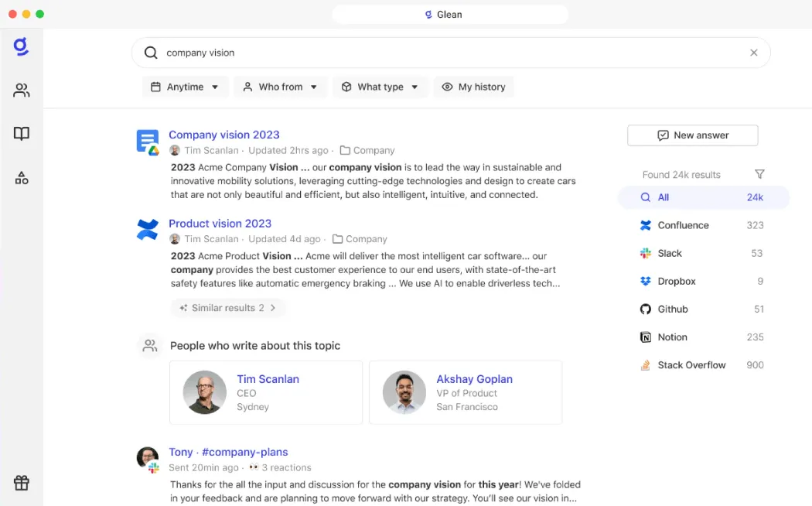Click the Github logo in the sources list
Image resolution: width=812 pixels, height=506 pixels.
(x=645, y=309)
